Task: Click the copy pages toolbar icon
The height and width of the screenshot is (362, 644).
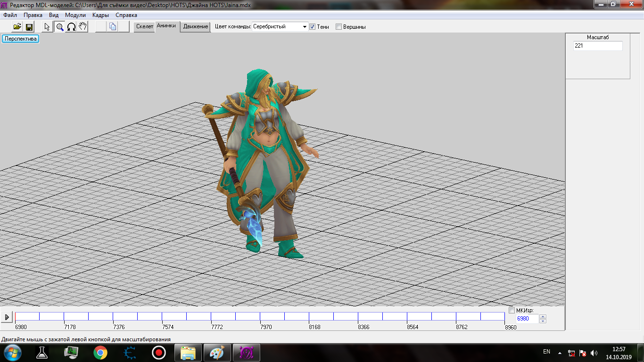Action: (x=112, y=27)
